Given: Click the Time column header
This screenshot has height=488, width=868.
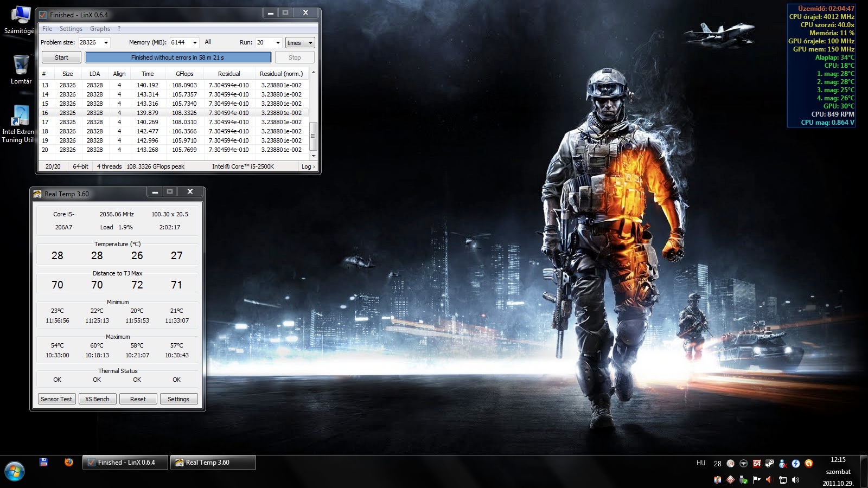Looking at the screenshot, I should click(148, 74).
